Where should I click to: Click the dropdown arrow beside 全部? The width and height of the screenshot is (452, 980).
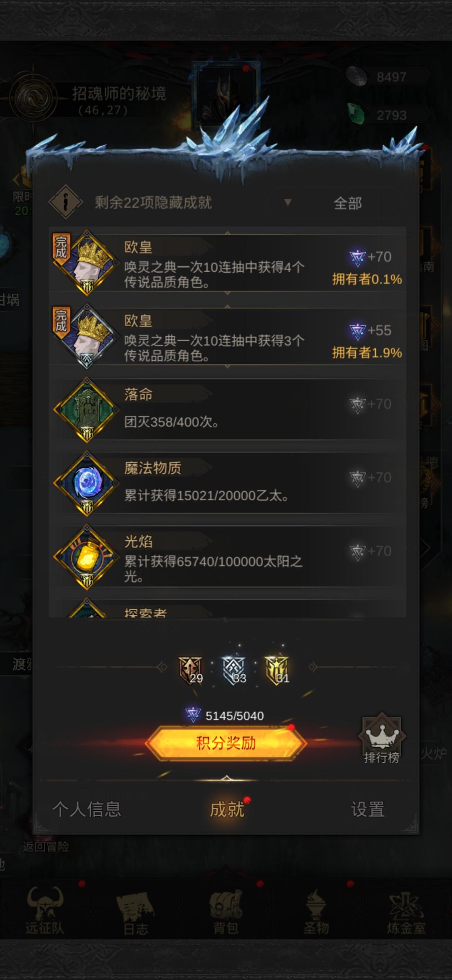coord(288,203)
